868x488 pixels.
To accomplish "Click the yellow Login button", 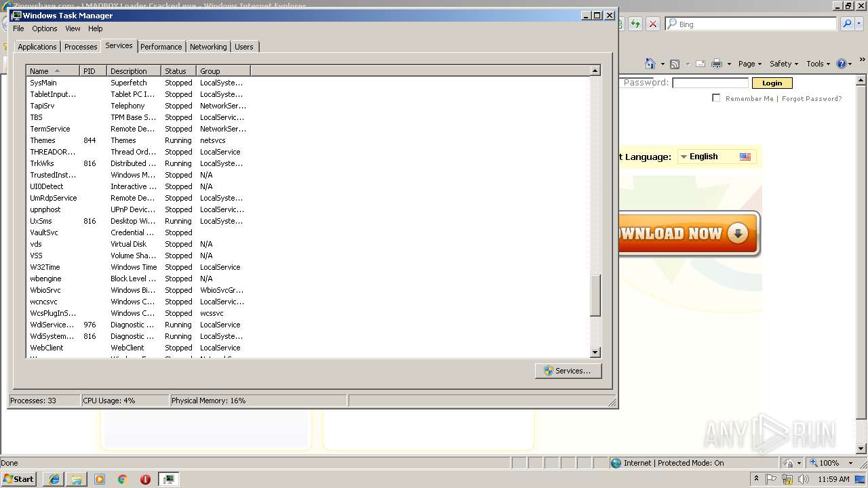I will coord(772,83).
